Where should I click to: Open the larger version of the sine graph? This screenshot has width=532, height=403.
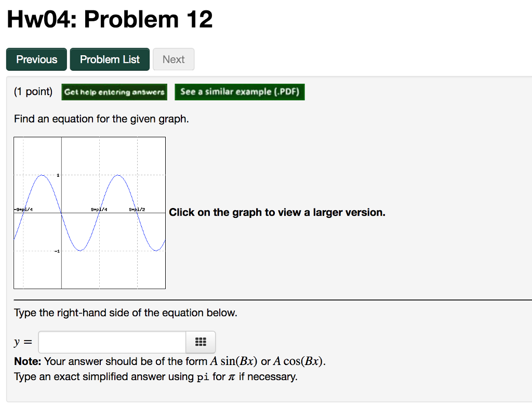pyautogui.click(x=89, y=212)
